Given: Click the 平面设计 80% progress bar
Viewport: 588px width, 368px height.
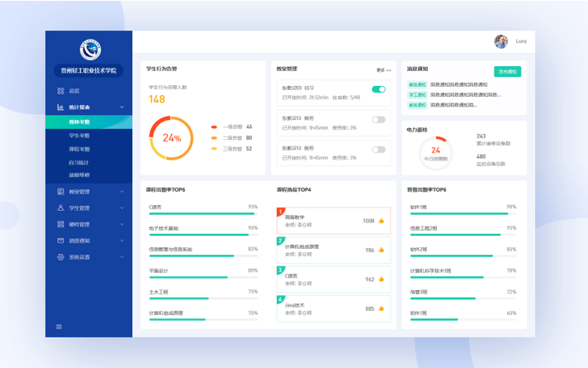Looking at the screenshot, I should (203, 277).
